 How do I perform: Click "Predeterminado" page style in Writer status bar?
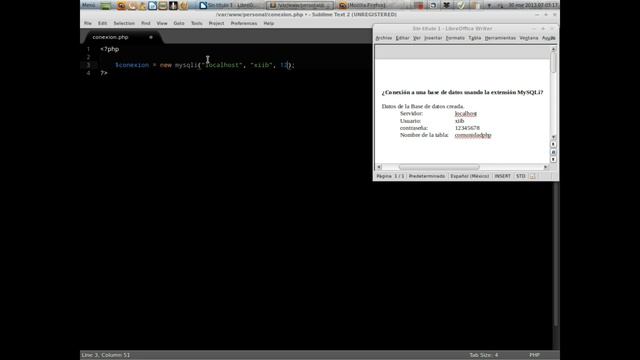(x=427, y=176)
